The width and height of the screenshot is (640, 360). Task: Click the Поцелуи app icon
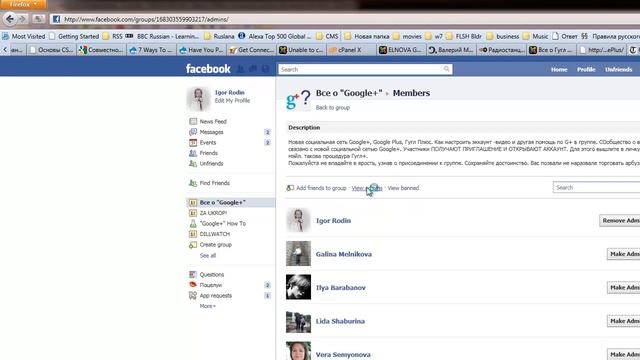coord(193,285)
